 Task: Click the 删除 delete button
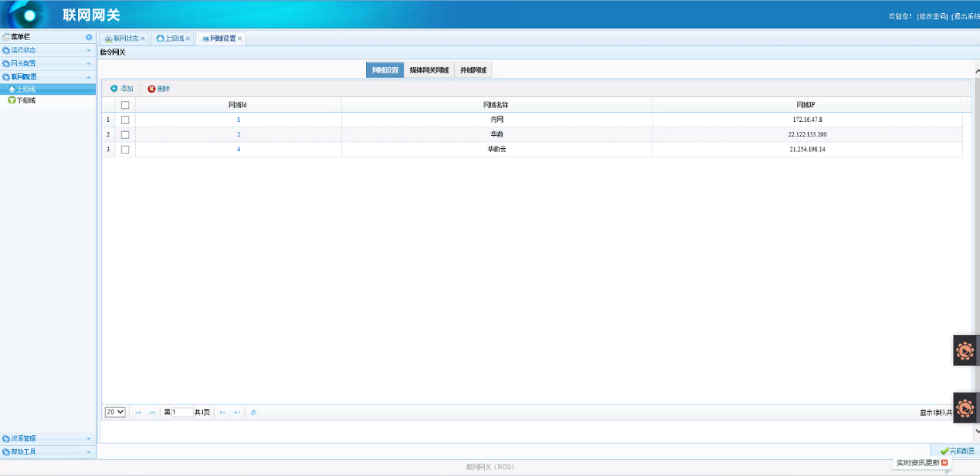pyautogui.click(x=159, y=89)
